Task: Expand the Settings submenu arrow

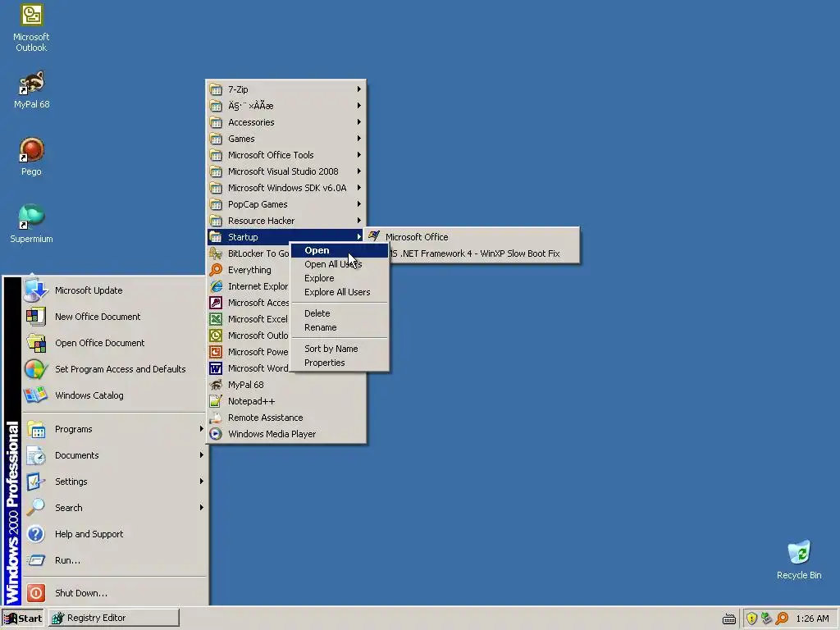Action: pyautogui.click(x=202, y=482)
